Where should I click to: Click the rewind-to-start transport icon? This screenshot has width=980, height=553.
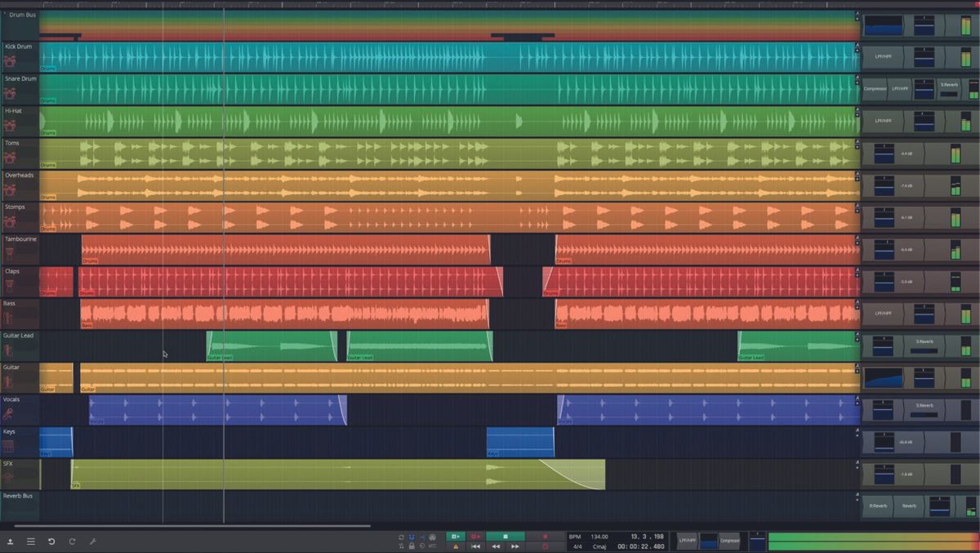476,546
